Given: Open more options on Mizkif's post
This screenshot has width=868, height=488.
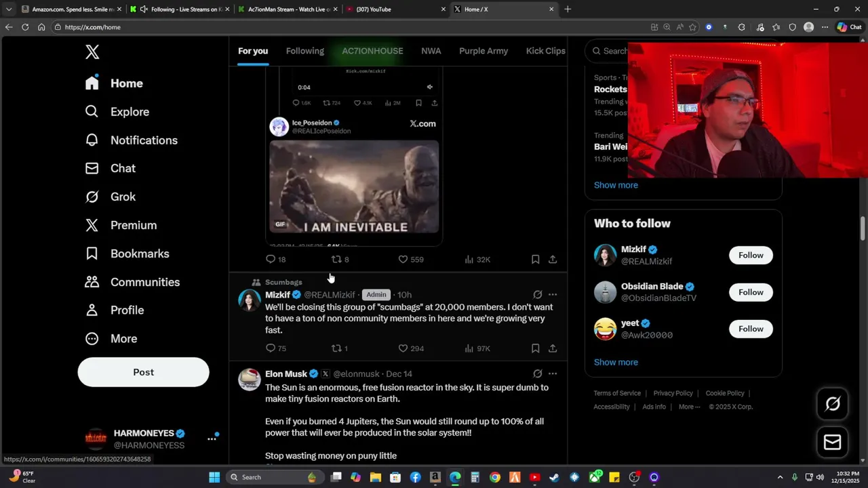Looking at the screenshot, I should pyautogui.click(x=553, y=295).
